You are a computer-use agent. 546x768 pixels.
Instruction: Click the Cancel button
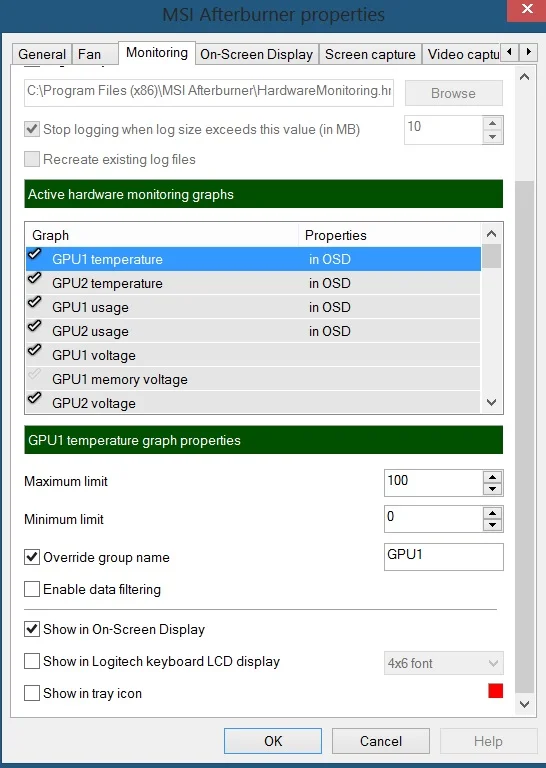coord(381,741)
